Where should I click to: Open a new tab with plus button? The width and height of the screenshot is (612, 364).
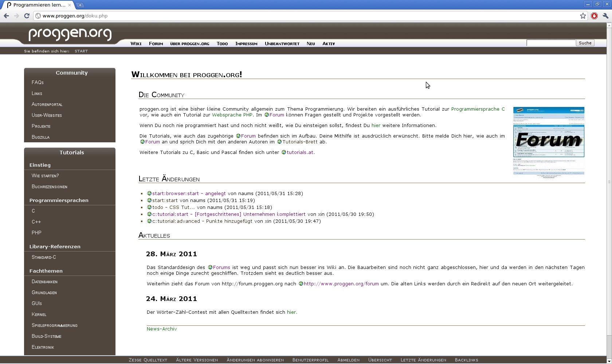80,5
